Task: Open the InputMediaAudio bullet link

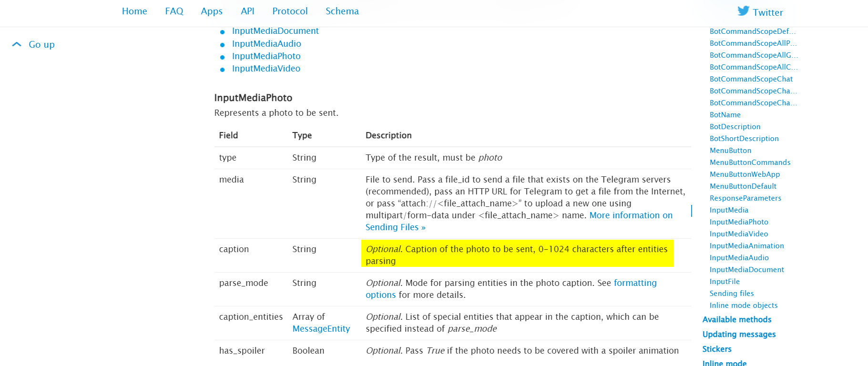Action: pyautogui.click(x=266, y=44)
